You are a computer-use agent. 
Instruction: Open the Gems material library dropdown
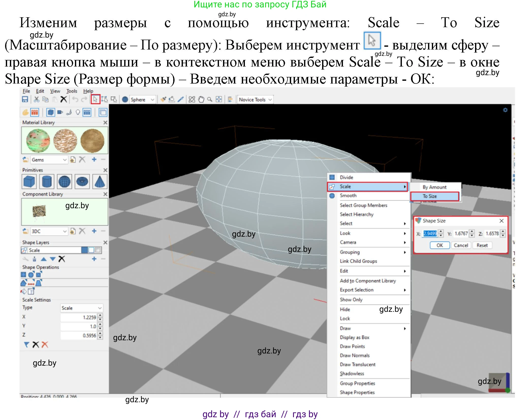click(65, 160)
